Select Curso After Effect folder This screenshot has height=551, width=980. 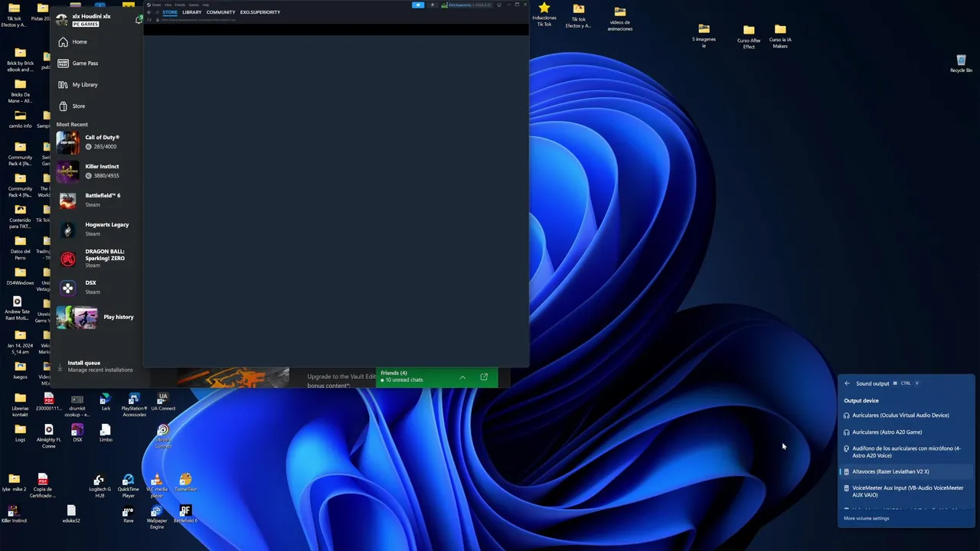tap(749, 37)
